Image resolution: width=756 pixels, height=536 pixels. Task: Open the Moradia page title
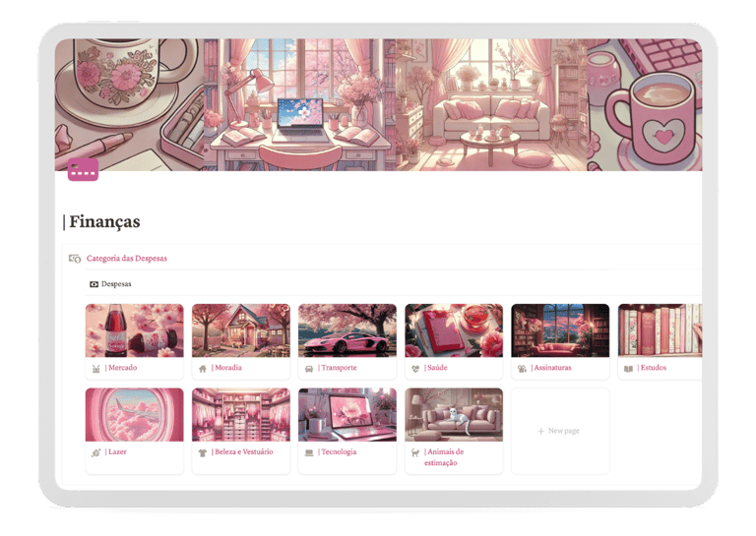pyautogui.click(x=226, y=368)
